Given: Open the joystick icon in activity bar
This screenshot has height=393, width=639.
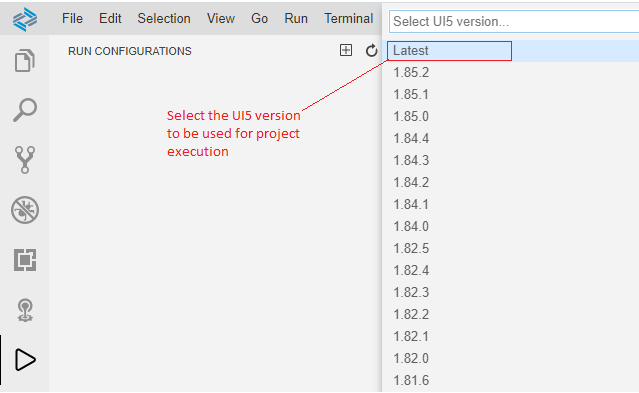Looking at the screenshot, I should 25,310.
